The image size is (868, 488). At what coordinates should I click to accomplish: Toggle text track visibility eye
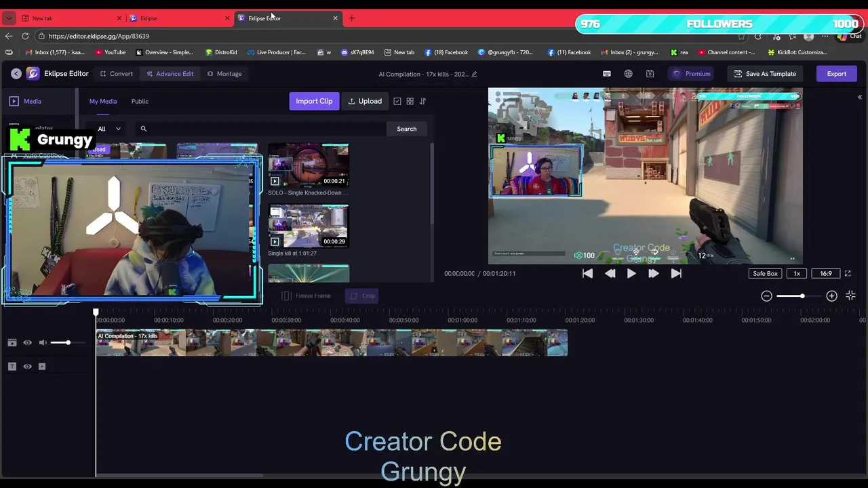point(28,367)
